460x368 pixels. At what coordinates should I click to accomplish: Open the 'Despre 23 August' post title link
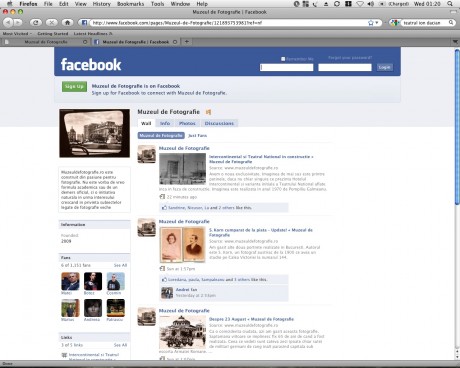(251, 319)
